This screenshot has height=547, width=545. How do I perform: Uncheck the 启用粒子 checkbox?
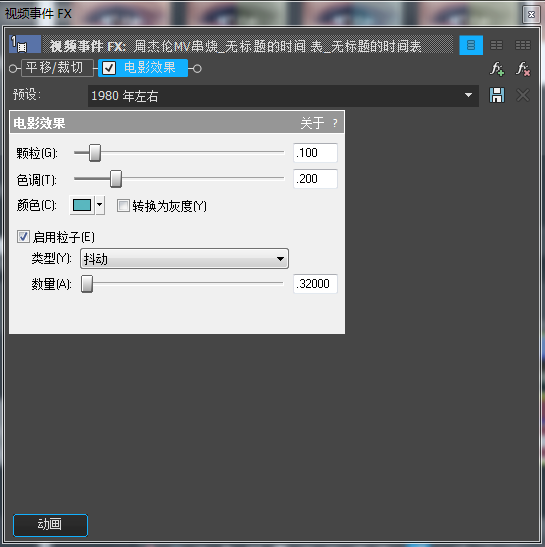click(x=23, y=237)
